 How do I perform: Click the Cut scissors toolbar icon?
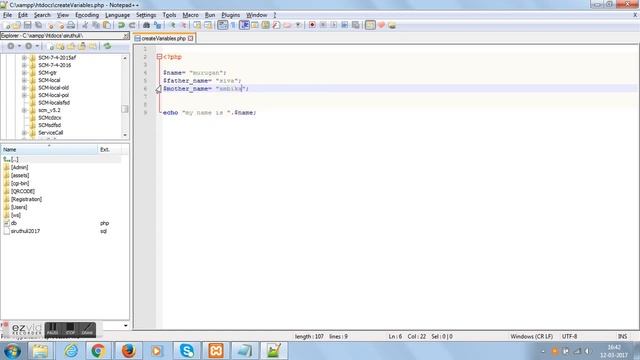coord(85,25)
